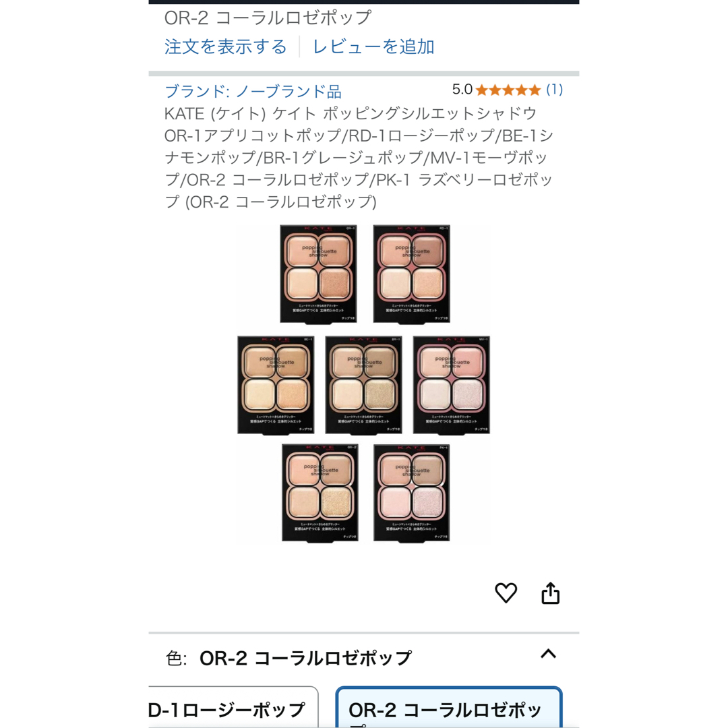This screenshot has width=728, height=728.
Task: Collapse the color selector chevron
Action: pyautogui.click(x=548, y=654)
